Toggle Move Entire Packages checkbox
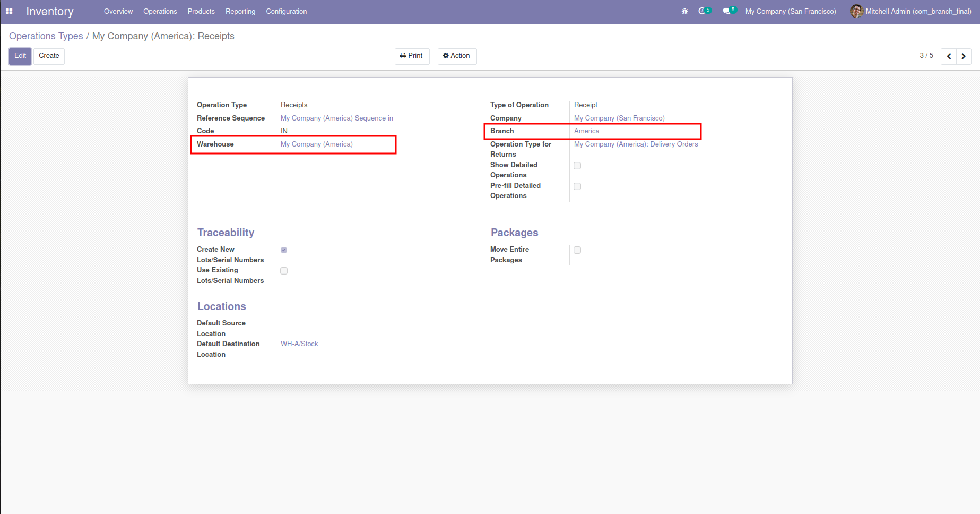Screen dimensions: 980x514 577,250
